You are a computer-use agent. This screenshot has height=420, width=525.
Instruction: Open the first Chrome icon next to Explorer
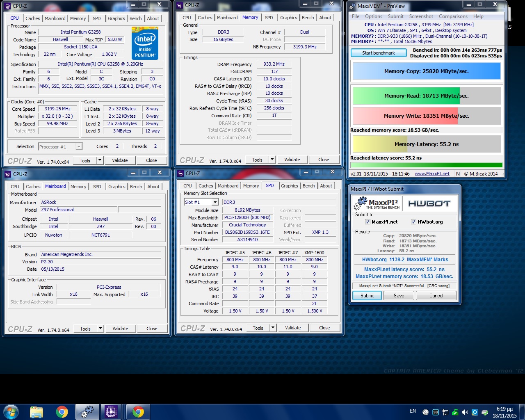tap(62, 412)
